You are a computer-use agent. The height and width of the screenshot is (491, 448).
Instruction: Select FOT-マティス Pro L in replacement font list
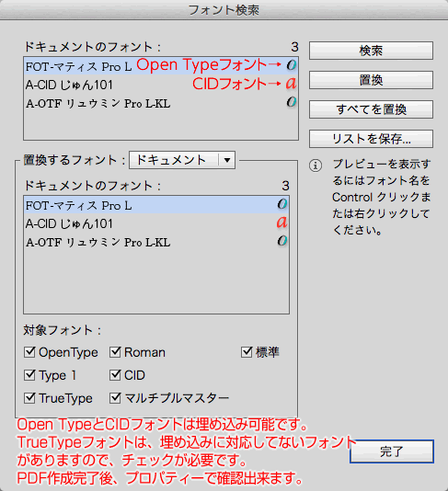click(x=156, y=205)
